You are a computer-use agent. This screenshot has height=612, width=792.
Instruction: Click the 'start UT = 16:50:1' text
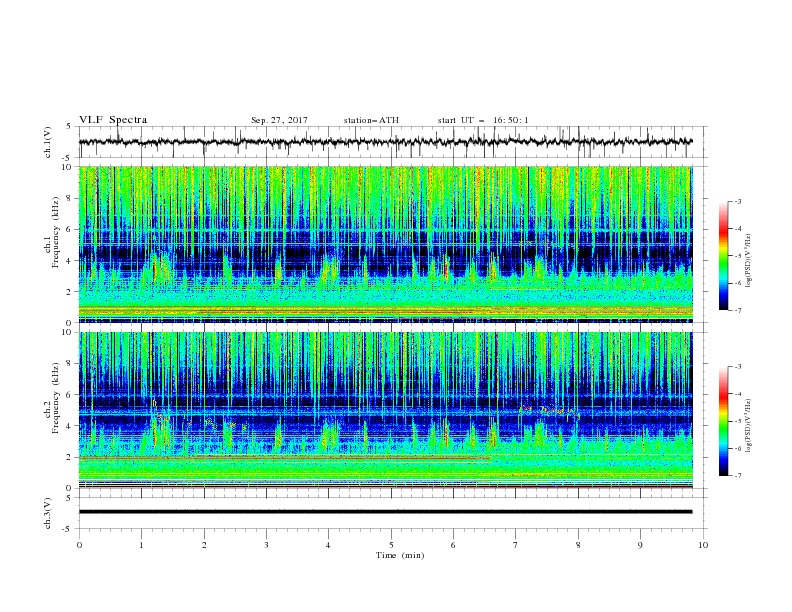pos(483,120)
